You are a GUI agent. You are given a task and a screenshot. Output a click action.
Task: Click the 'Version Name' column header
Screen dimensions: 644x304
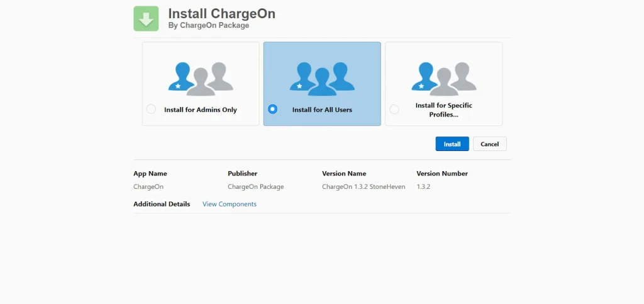tap(344, 173)
